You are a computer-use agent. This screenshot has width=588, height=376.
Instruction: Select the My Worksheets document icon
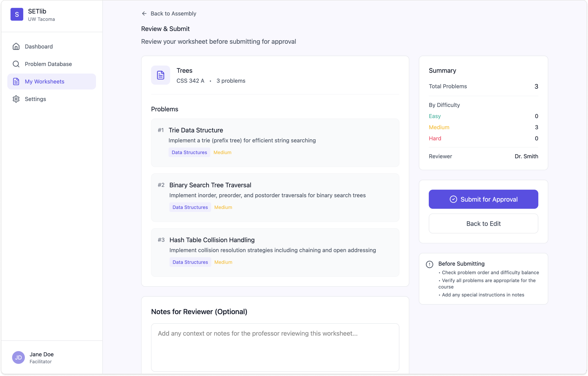(x=16, y=81)
